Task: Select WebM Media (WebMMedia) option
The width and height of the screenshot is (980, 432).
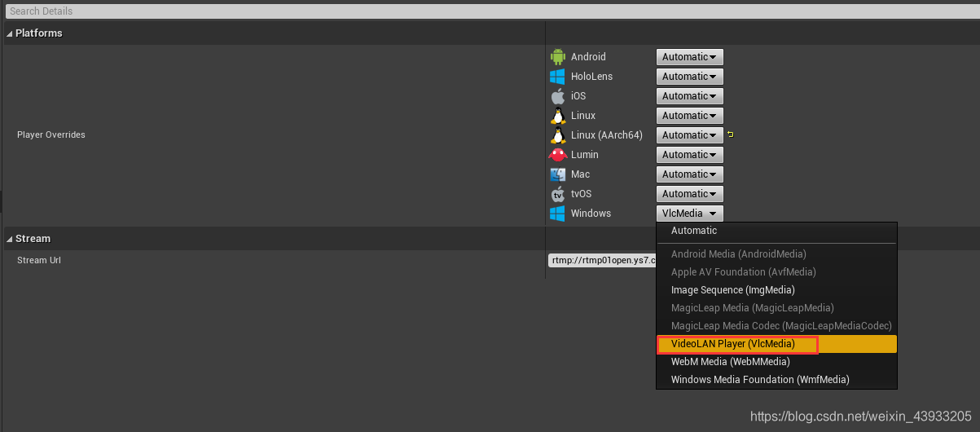Action: point(776,362)
